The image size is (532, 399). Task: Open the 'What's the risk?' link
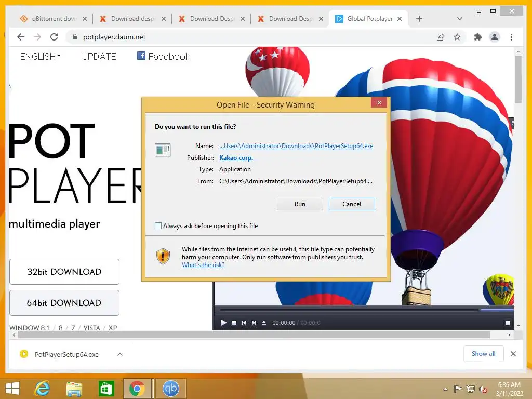pyautogui.click(x=203, y=265)
